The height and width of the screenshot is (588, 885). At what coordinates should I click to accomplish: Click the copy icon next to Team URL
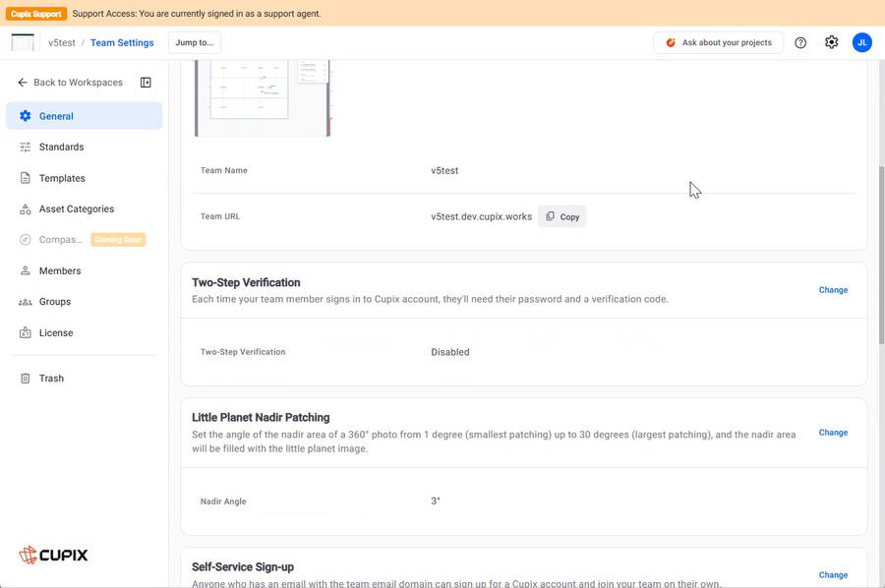[x=551, y=216]
